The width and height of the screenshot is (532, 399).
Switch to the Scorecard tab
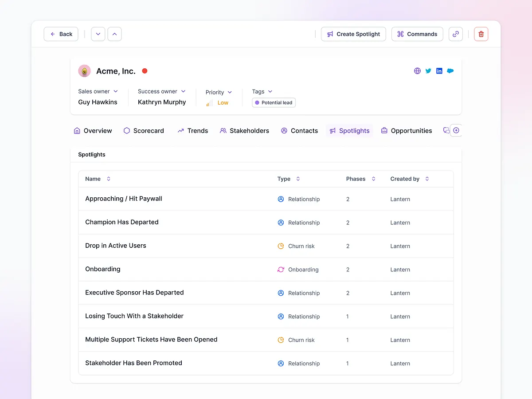144,131
